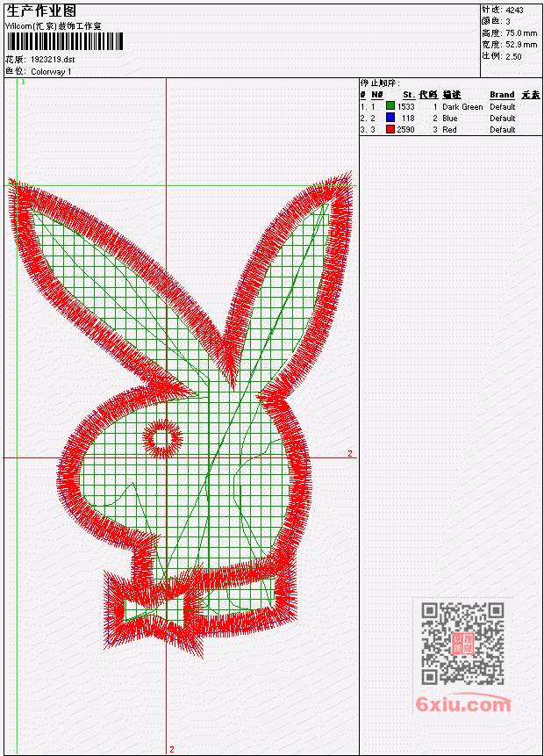Click the Red description text
The width and height of the screenshot is (544, 756).
[x=449, y=130]
